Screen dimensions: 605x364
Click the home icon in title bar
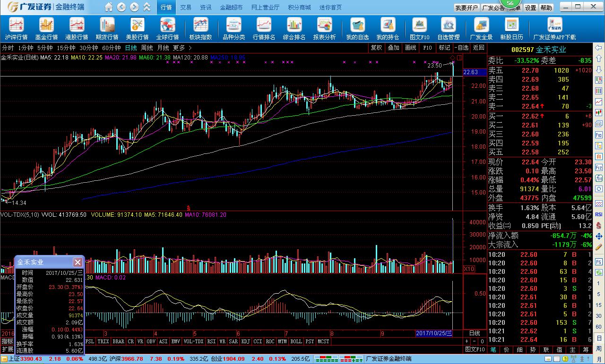coord(109,7)
